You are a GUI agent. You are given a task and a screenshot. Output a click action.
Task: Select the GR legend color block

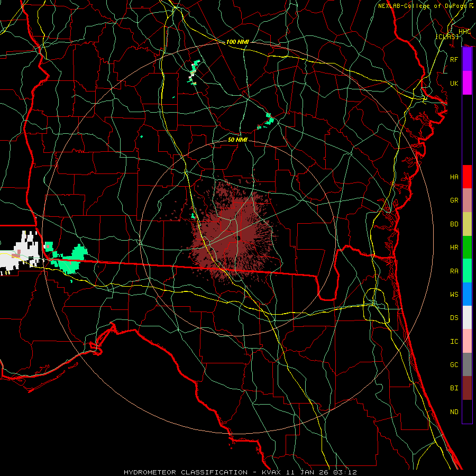click(x=467, y=200)
